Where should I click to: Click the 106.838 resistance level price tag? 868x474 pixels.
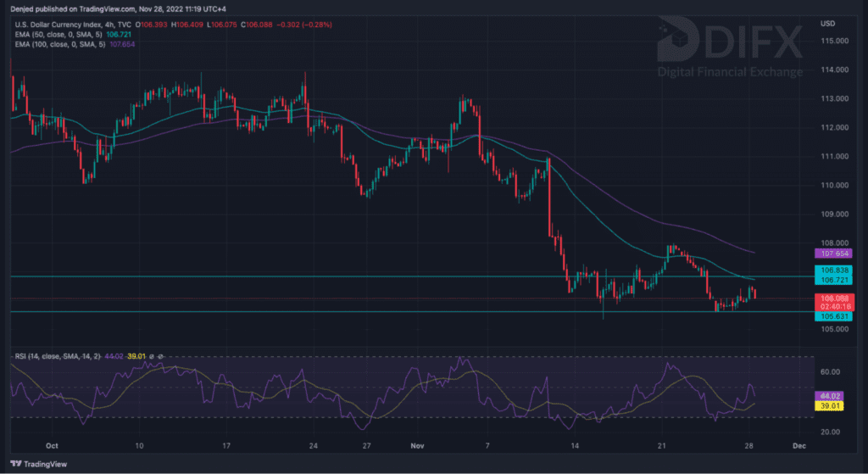pyautogui.click(x=833, y=270)
